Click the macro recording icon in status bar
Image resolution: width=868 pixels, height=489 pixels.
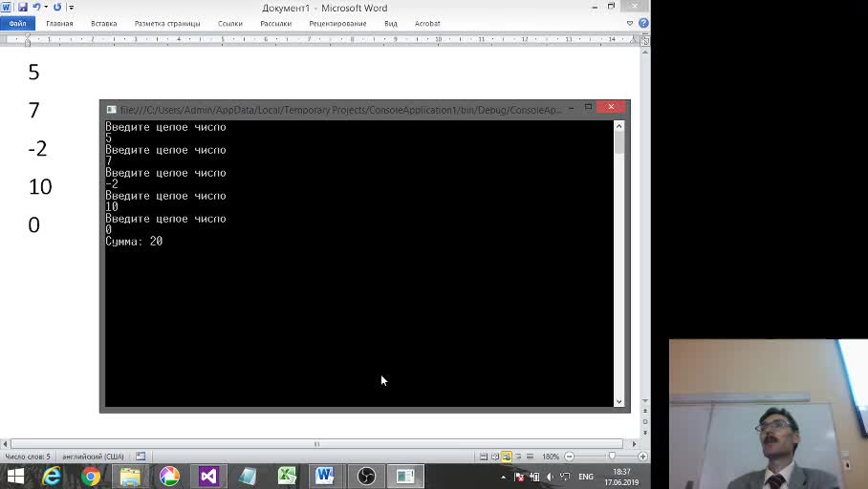(x=141, y=457)
